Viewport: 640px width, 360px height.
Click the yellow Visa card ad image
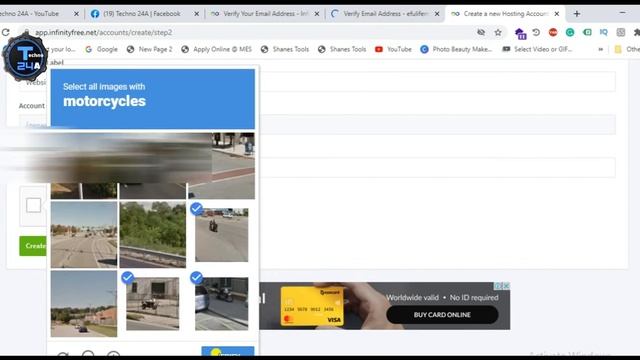pos(312,306)
